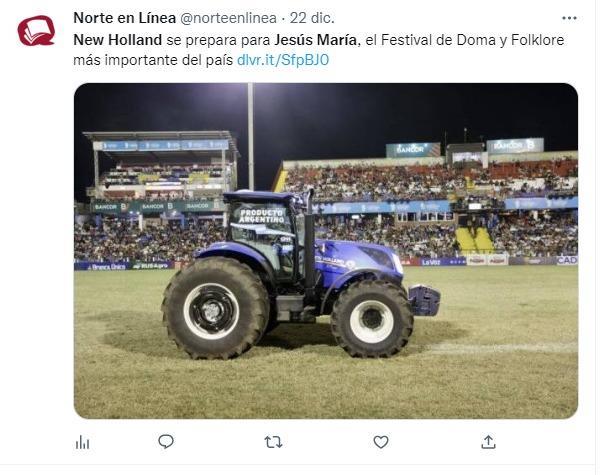This screenshot has width=600, height=475.
Task: Select the bold Jesús María text
Action: coord(315,40)
